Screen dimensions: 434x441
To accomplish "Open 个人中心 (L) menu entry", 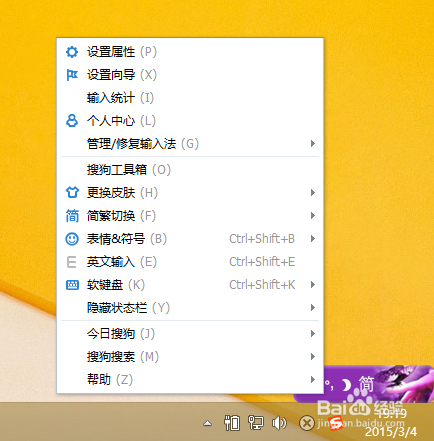I will 190,121.
